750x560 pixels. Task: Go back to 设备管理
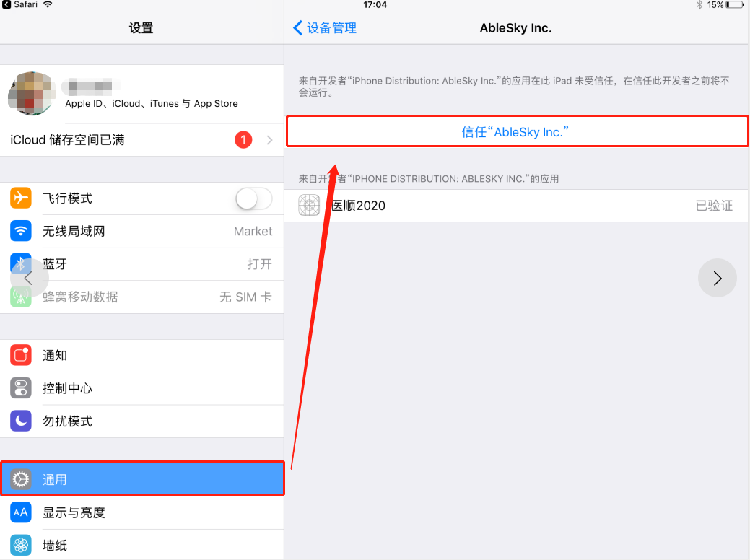click(325, 27)
